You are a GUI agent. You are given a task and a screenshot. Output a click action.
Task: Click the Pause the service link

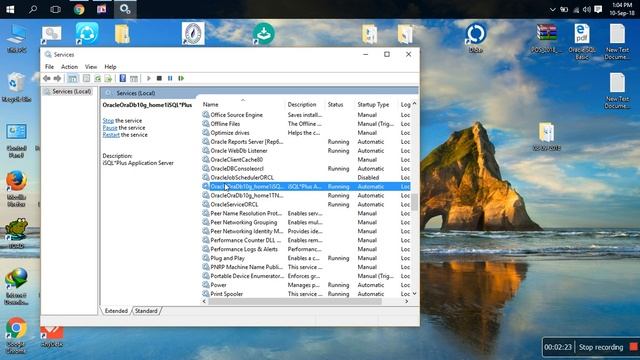click(x=110, y=127)
